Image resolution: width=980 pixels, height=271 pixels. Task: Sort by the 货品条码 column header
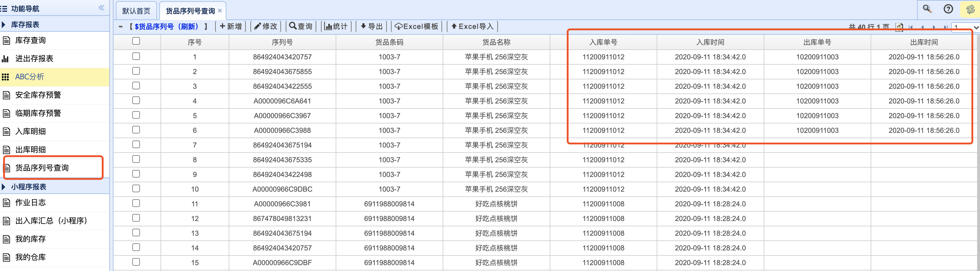coord(389,42)
